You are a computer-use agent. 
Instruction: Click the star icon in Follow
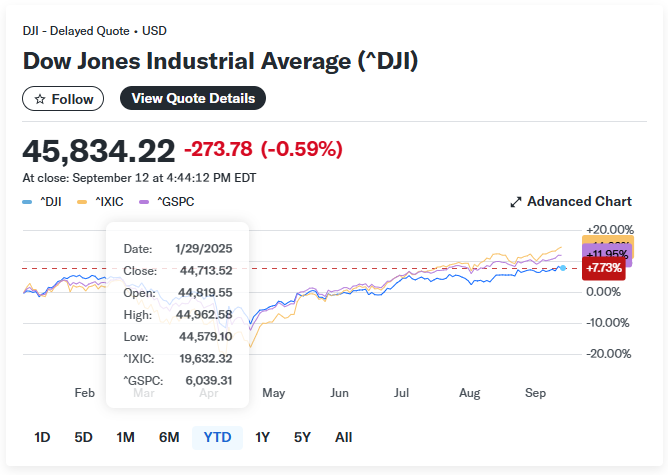coord(40,99)
